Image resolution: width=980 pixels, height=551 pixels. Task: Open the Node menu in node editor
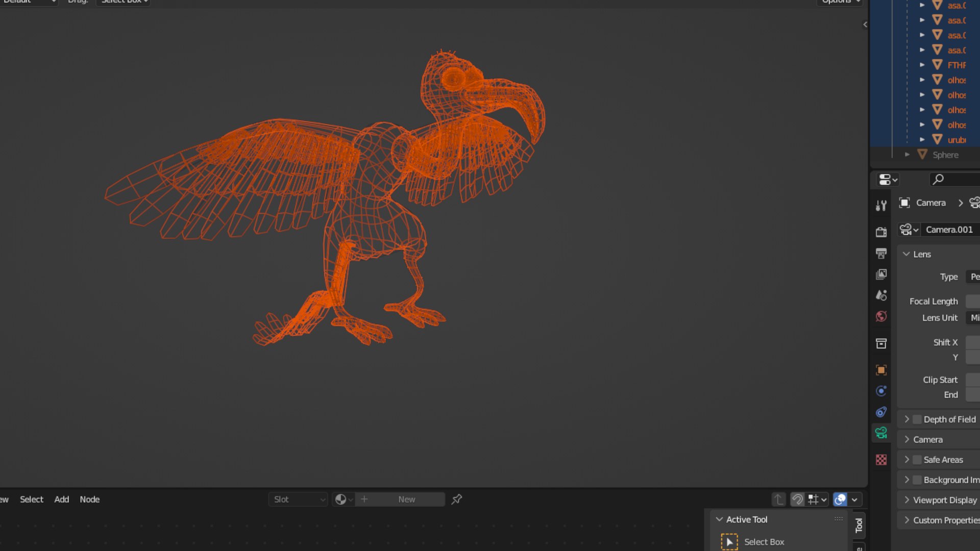(90, 499)
